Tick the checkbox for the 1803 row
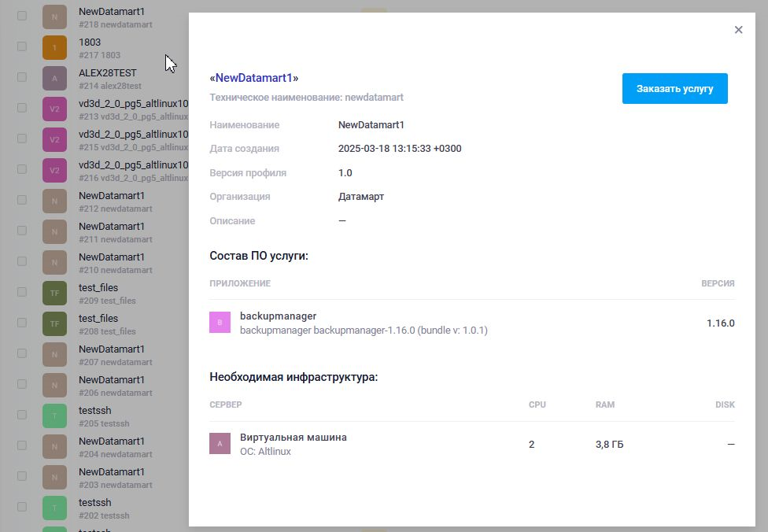 [x=22, y=46]
